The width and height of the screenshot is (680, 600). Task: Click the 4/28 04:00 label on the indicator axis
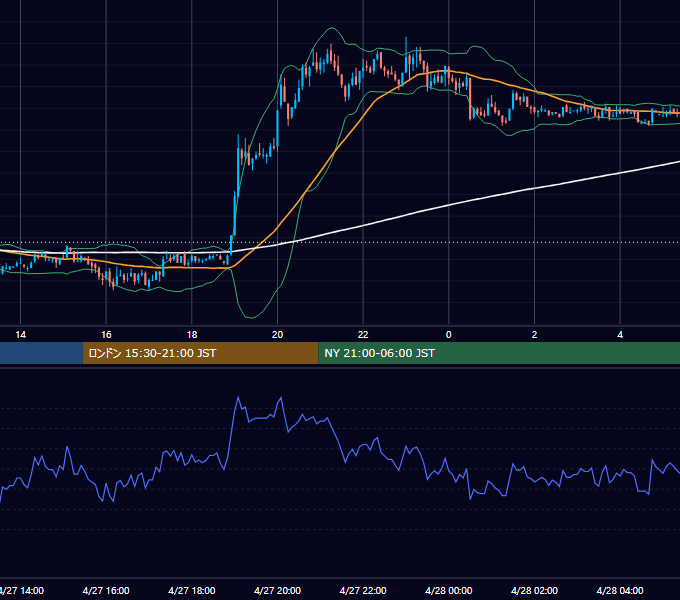[620, 590]
